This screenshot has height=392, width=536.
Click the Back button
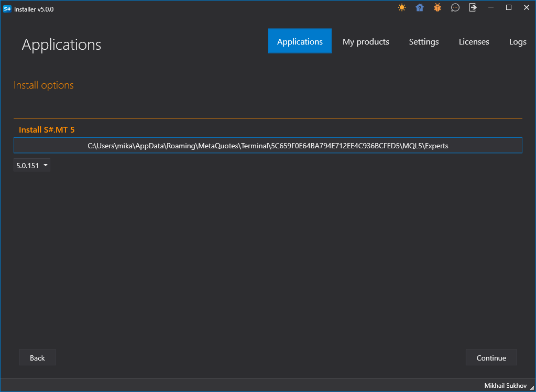tap(37, 357)
